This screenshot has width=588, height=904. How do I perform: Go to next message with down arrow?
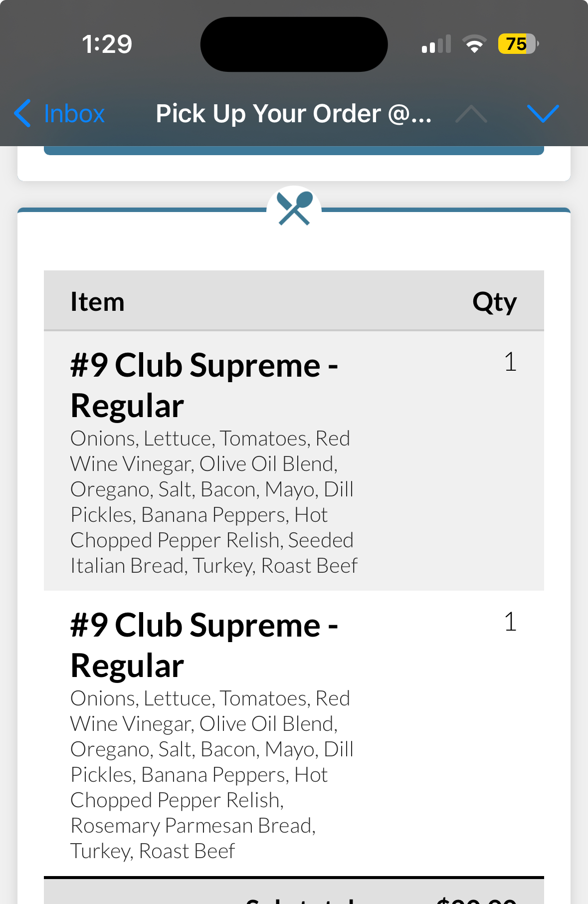pyautogui.click(x=543, y=114)
